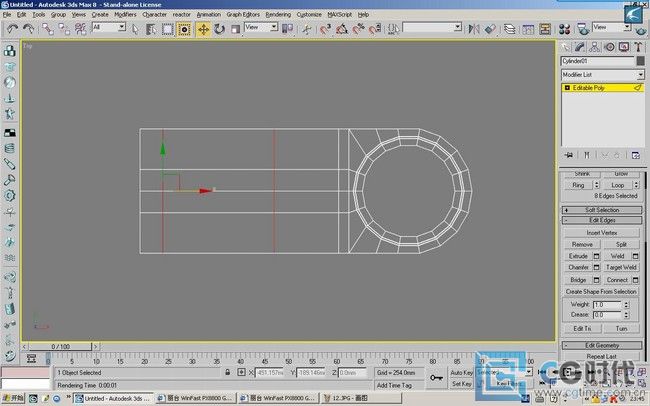Click the Cylinder01 object name field
The height and width of the screenshot is (406, 650).
click(597, 61)
